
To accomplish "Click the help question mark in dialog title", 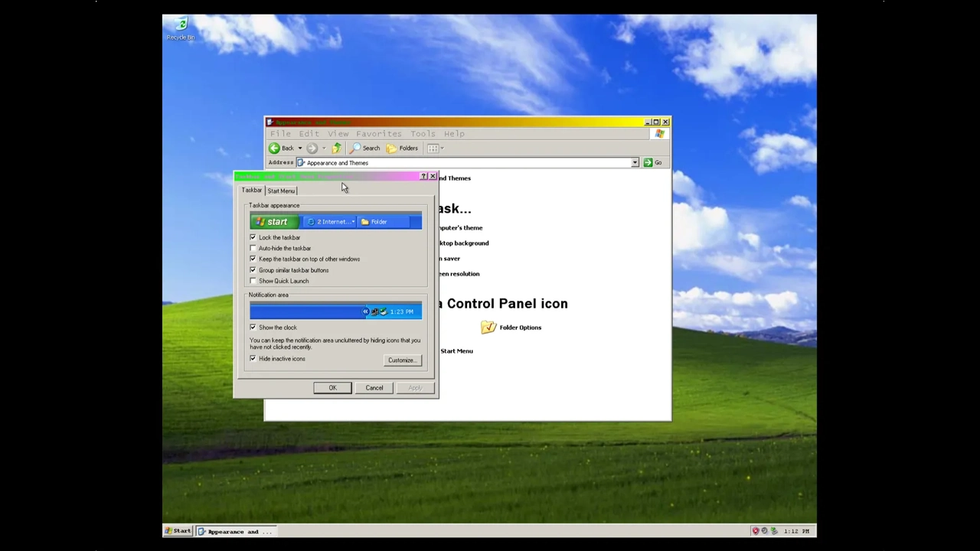I will pos(423,176).
